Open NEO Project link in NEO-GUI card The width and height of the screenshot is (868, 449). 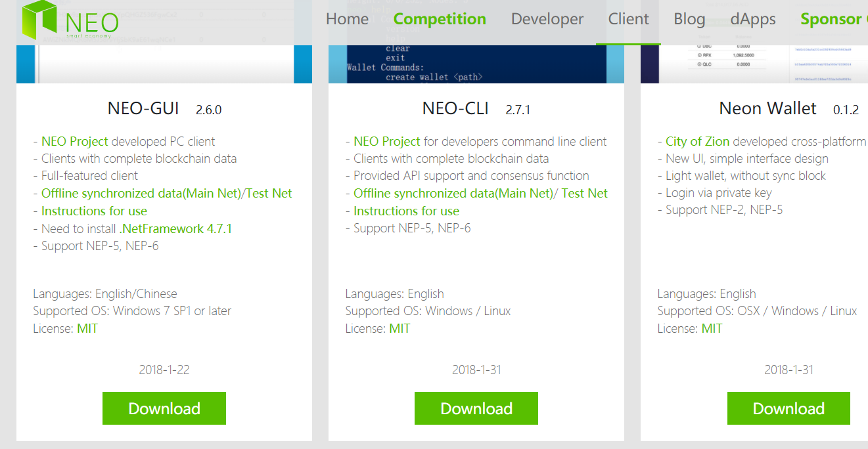[75, 141]
